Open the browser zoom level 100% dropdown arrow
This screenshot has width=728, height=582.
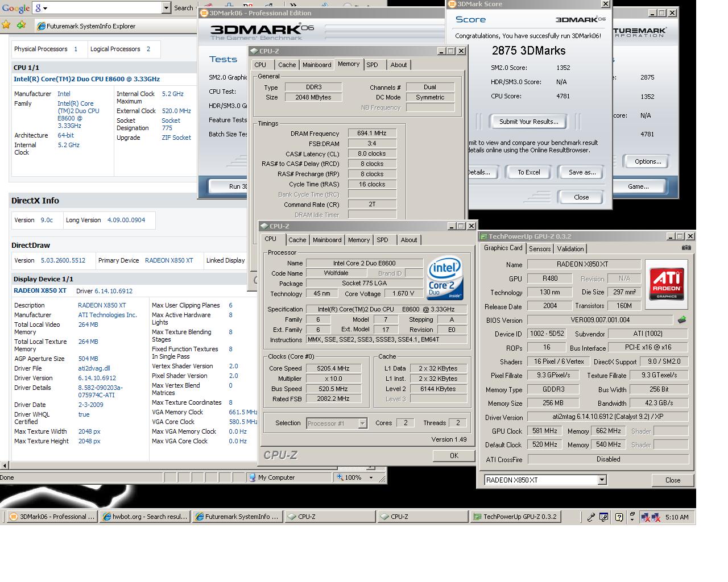tap(371, 477)
